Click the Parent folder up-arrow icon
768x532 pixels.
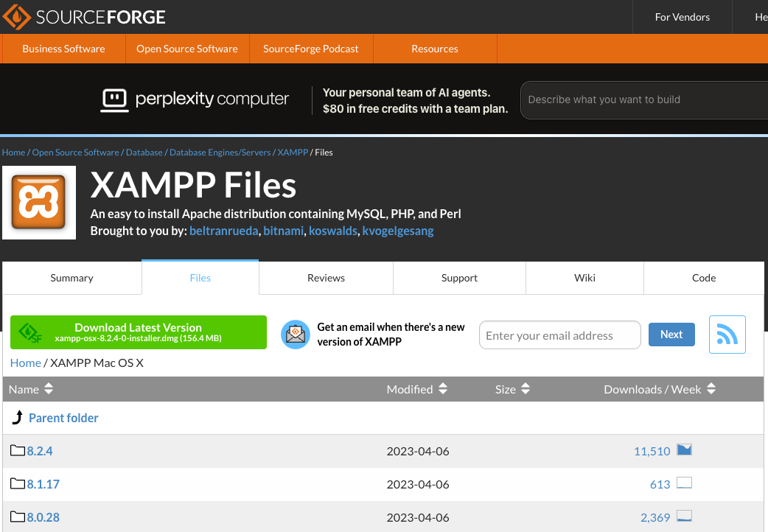18,418
